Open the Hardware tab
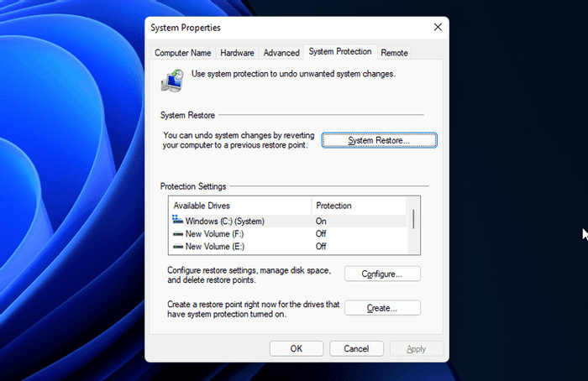The width and height of the screenshot is (588, 381). 237,53
